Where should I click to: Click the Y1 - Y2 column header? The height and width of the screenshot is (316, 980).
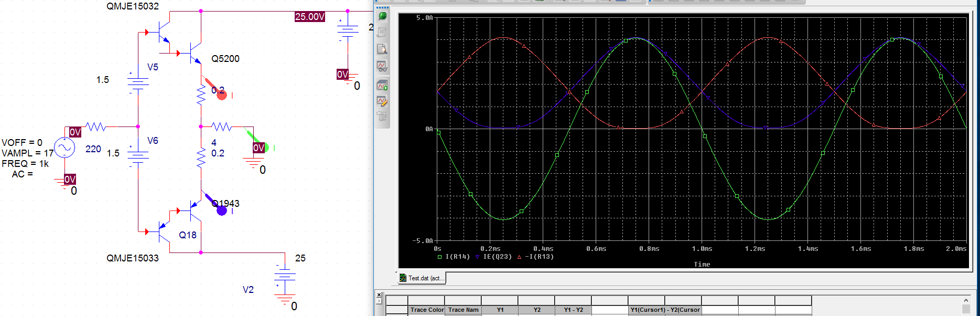tap(574, 310)
